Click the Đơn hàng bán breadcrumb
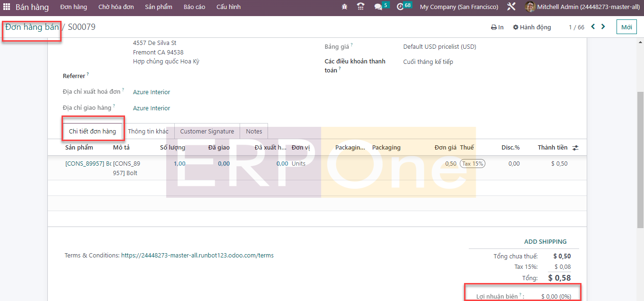Image resolution: width=644 pixels, height=301 pixels. coord(32,27)
